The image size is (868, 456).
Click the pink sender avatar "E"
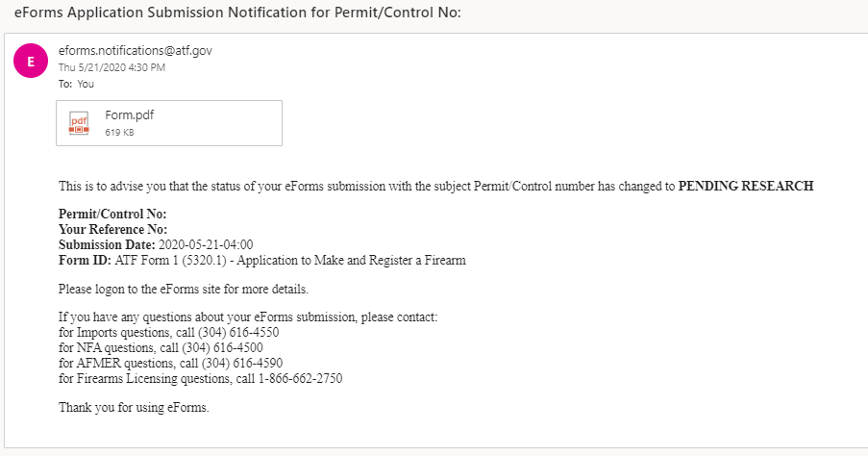(x=31, y=62)
